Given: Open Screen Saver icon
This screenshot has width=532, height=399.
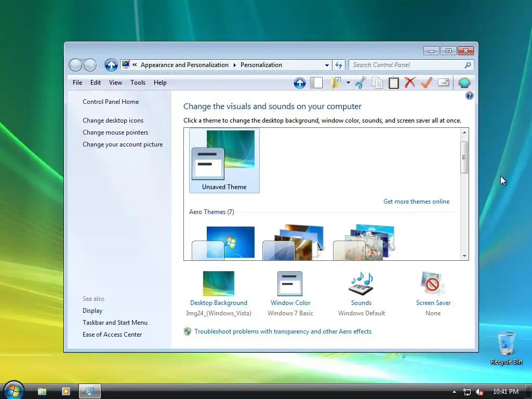Looking at the screenshot, I should [433, 284].
